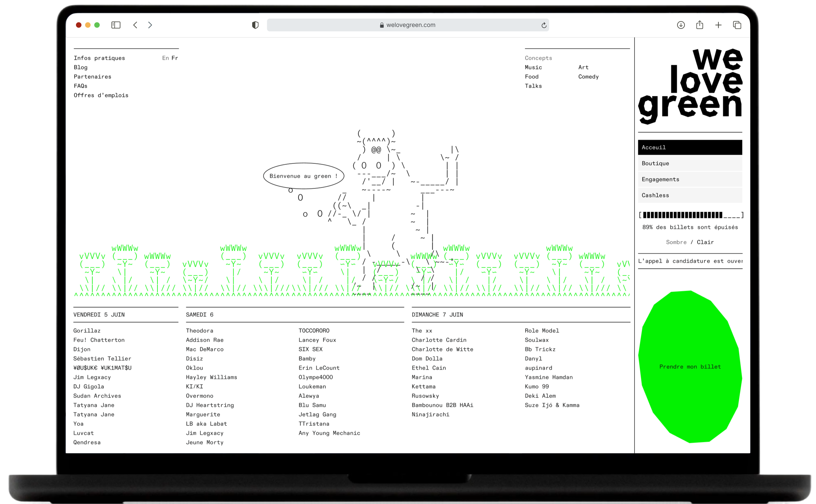Open the Theodora artist link
Viewport: 816px width, 504px height.
[199, 331]
